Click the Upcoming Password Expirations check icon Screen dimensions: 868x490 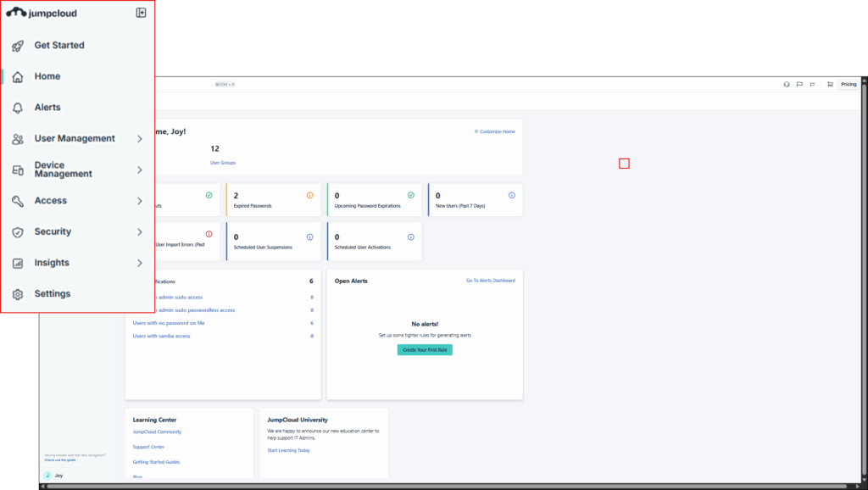pos(410,195)
